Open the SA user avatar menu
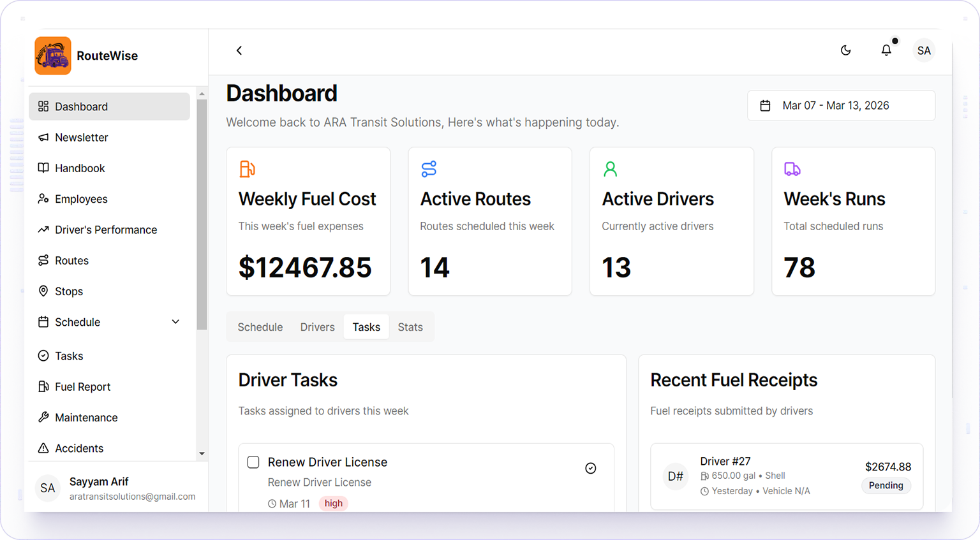Viewport: 980px width, 540px height. pos(923,51)
